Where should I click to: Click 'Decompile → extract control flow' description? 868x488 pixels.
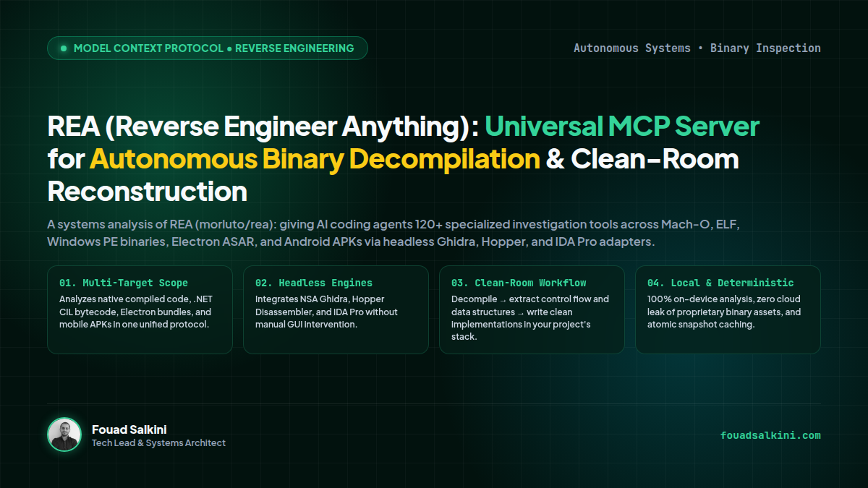point(530,318)
